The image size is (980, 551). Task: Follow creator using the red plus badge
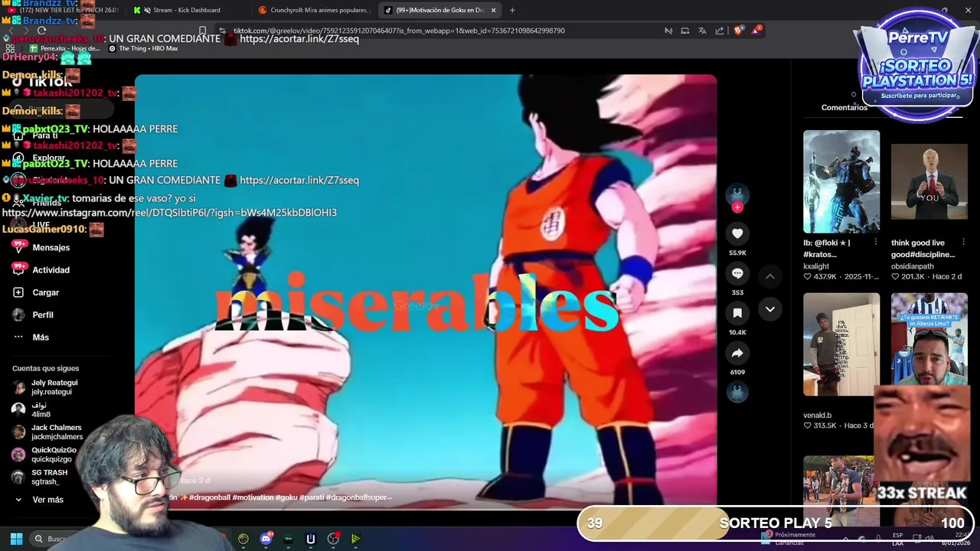pyautogui.click(x=737, y=207)
